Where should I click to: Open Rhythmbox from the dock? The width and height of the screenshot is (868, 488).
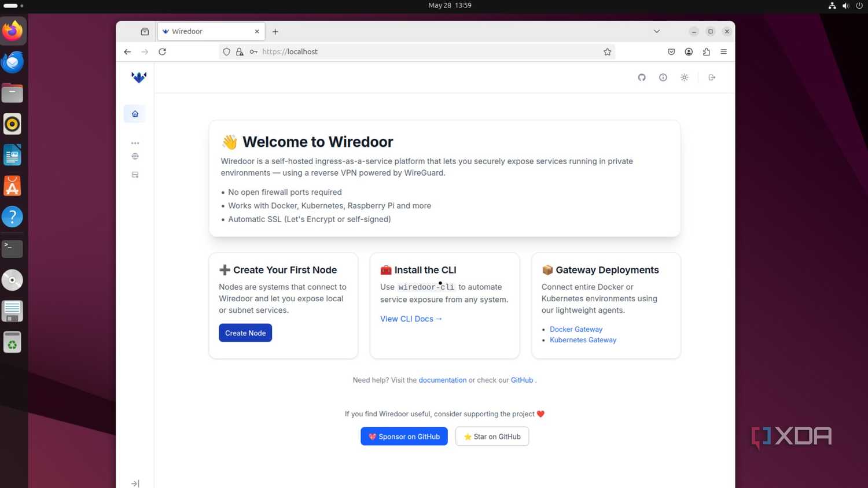[x=12, y=124]
